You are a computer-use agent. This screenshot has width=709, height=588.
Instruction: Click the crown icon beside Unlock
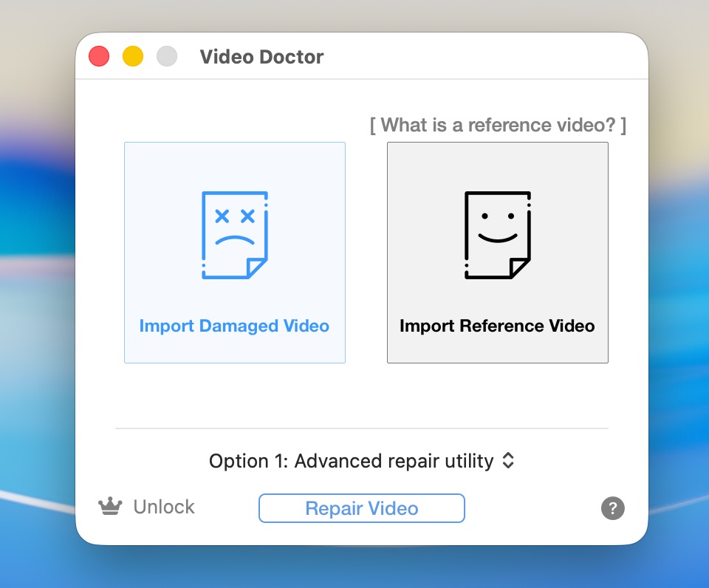pos(110,507)
